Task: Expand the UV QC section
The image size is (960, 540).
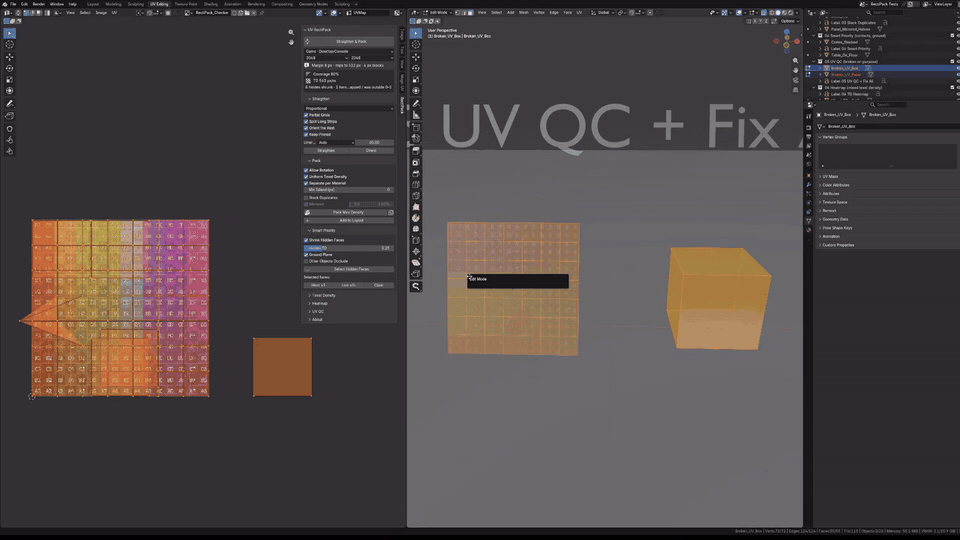Action: coord(317,311)
